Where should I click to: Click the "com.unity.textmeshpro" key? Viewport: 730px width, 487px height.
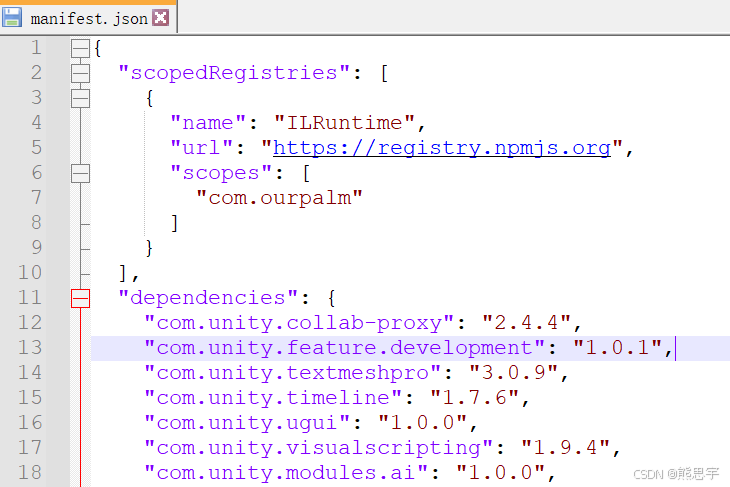(x=292, y=373)
